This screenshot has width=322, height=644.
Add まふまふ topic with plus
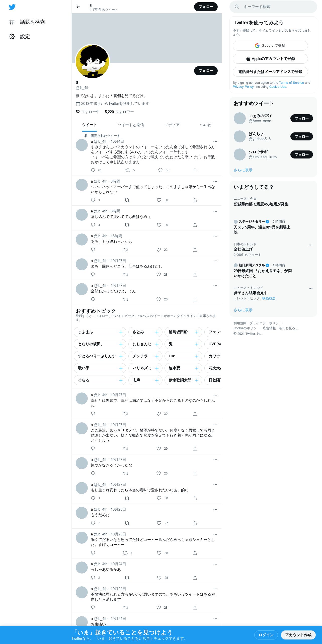click(121, 332)
